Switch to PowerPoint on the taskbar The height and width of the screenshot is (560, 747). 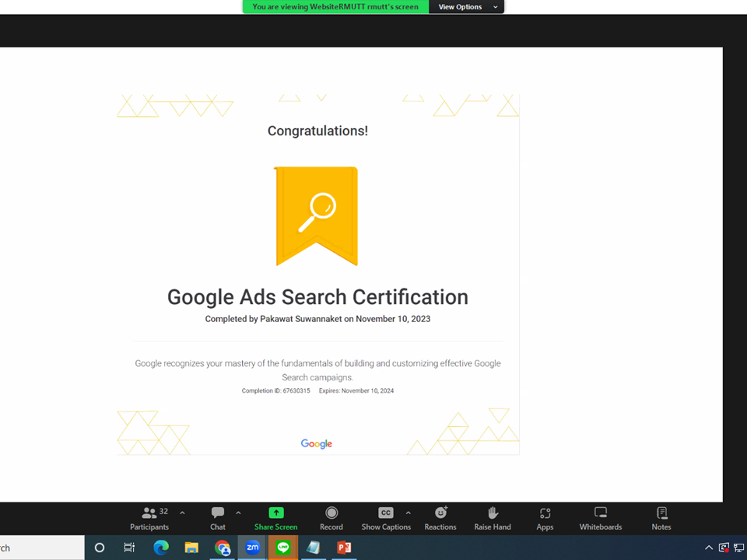click(x=344, y=548)
